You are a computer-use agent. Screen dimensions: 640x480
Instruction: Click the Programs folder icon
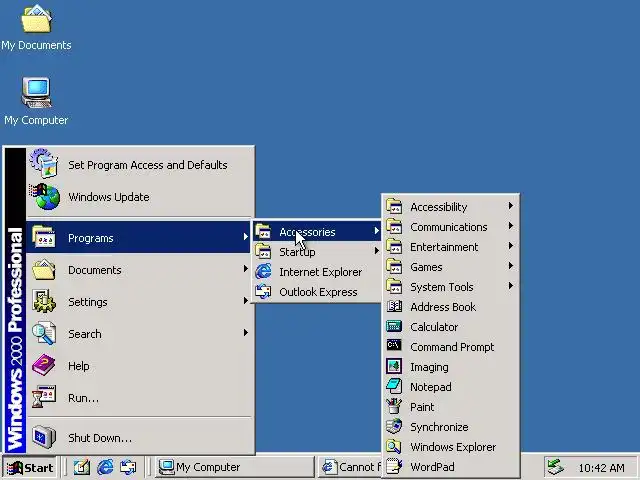[44, 237]
